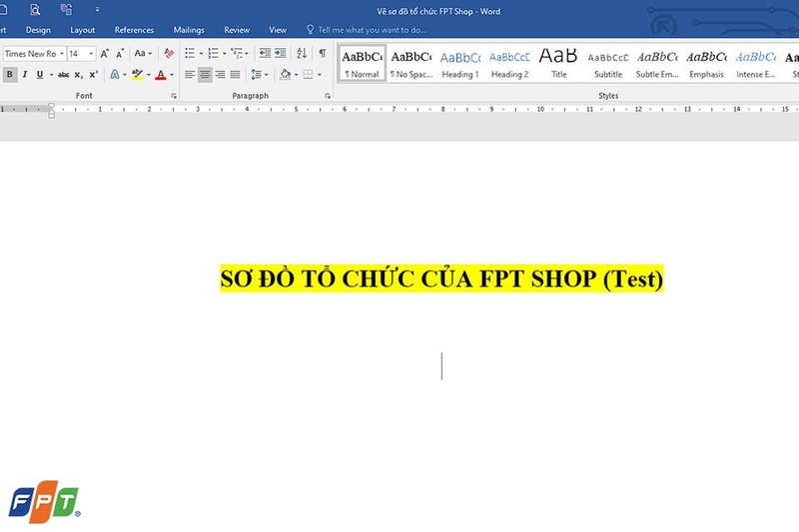Click the Multilevel List icon
The height and width of the screenshot is (532, 799).
point(237,54)
